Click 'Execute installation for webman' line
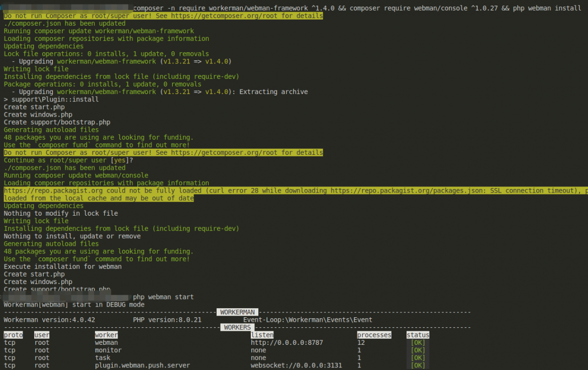 point(63,266)
